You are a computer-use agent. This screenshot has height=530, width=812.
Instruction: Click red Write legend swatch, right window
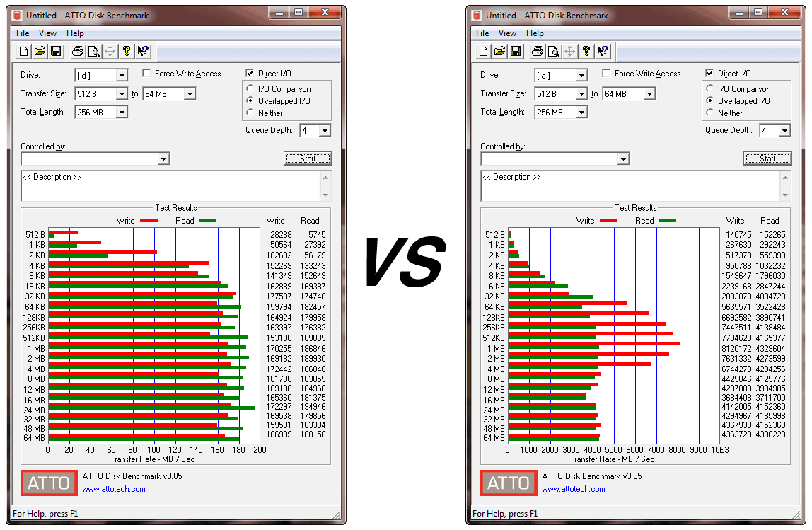[608, 221]
